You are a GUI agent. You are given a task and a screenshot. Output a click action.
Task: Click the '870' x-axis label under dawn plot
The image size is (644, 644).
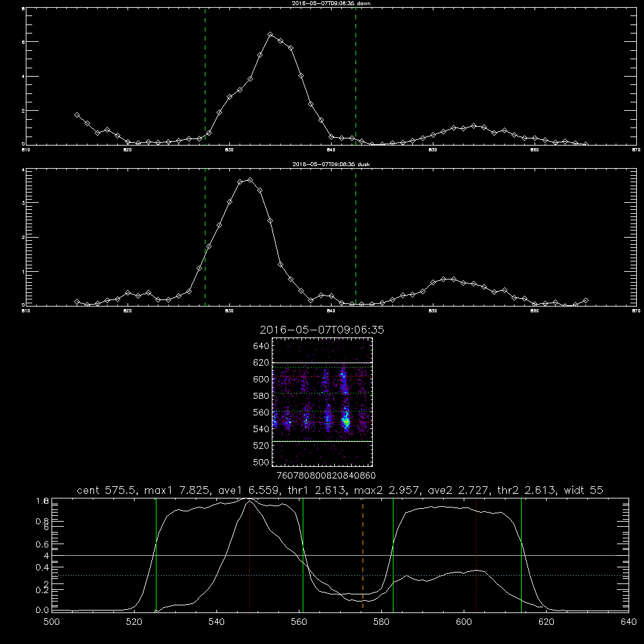pos(636,150)
